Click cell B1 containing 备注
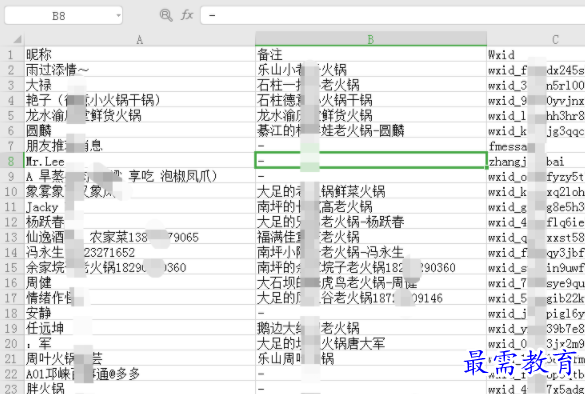Image resolution: width=585 pixels, height=394 pixels. [x=371, y=54]
